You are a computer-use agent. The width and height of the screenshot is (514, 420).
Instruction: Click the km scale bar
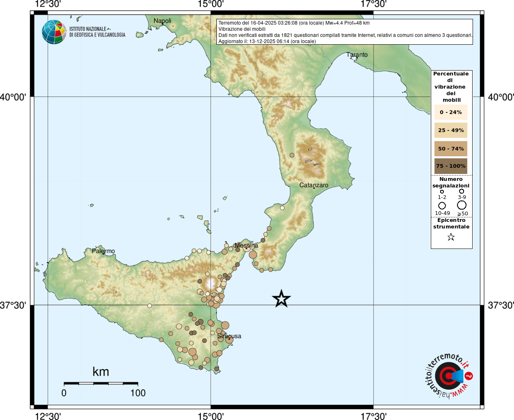101,383
